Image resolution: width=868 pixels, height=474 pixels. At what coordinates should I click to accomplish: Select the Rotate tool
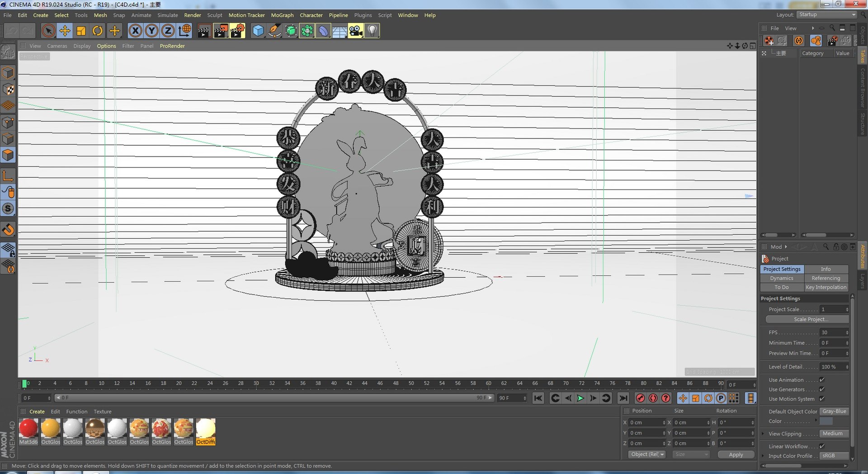click(97, 31)
